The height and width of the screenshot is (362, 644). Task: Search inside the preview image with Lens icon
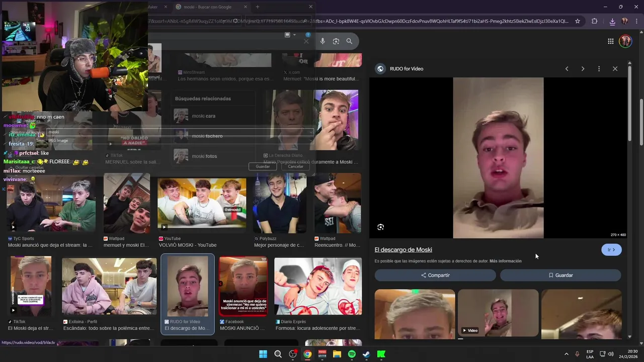(x=381, y=227)
